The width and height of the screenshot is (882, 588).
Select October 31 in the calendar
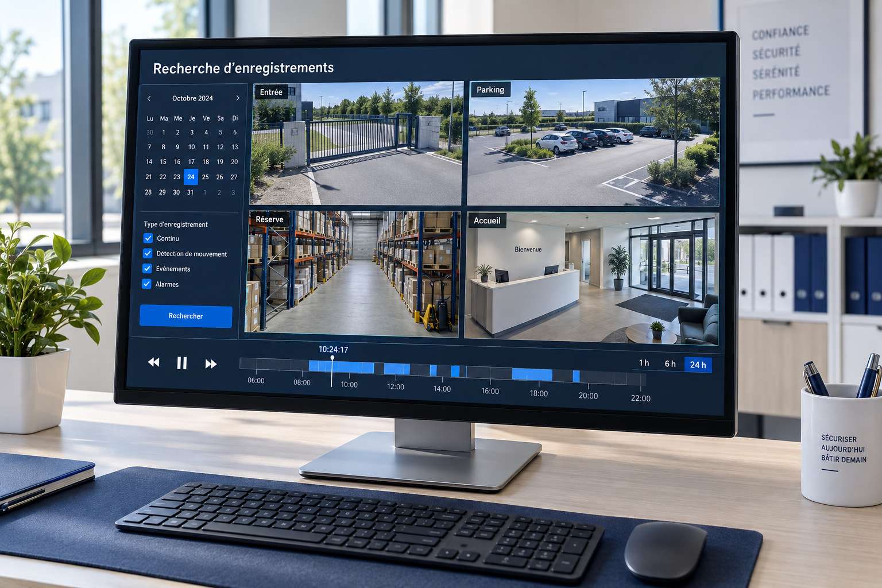point(190,192)
